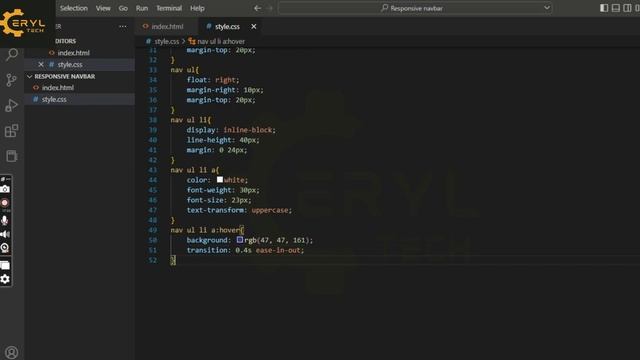This screenshot has height=360, width=640.
Task: Open the Help menu
Action: pos(197,8)
